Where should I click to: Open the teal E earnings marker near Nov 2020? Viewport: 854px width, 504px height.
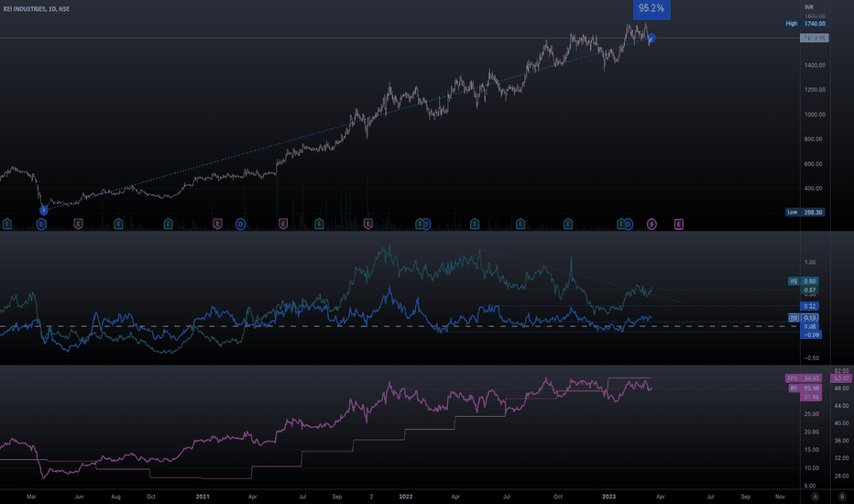coord(169,224)
